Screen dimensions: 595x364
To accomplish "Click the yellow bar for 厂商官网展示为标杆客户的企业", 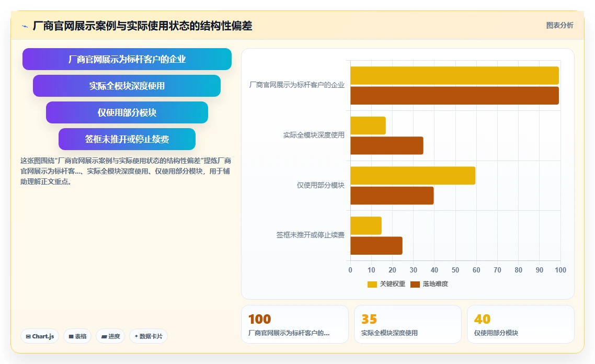I will [x=454, y=75].
